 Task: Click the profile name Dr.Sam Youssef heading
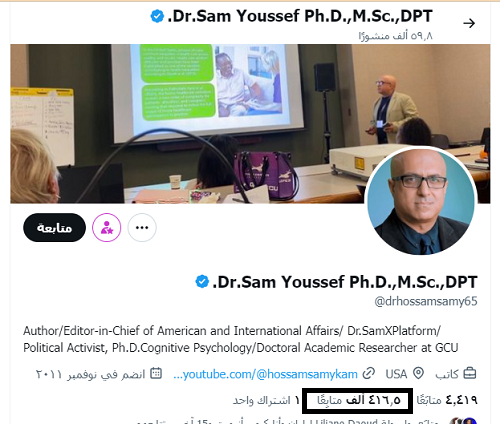tap(345, 282)
